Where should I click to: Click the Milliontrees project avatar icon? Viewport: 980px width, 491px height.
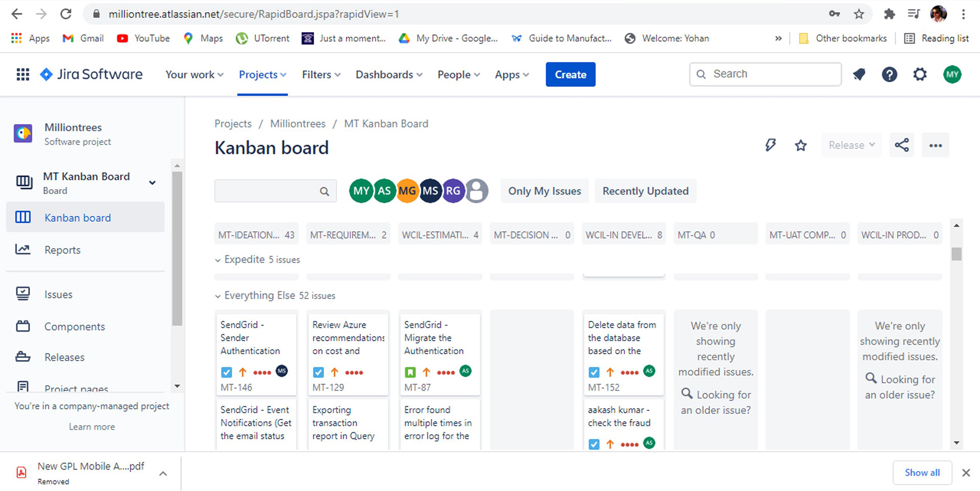23,134
